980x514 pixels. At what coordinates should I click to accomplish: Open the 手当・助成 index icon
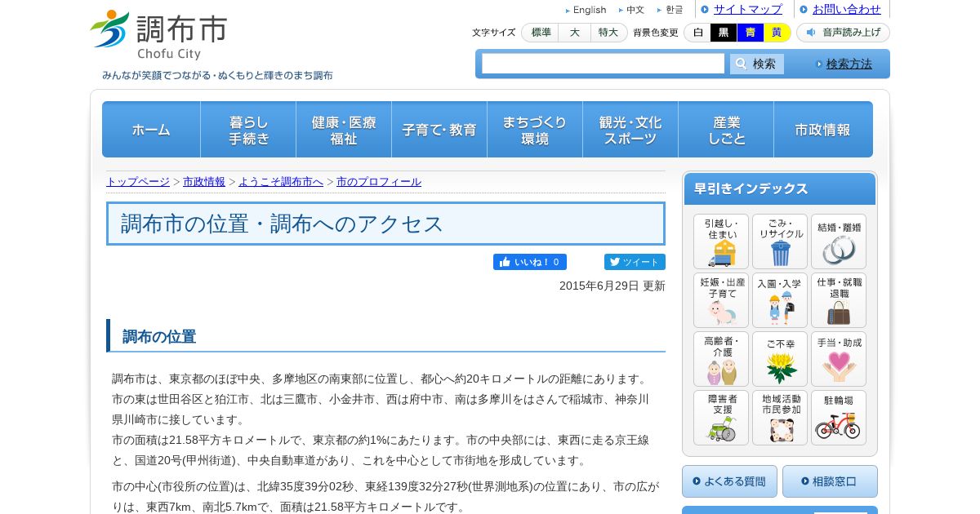point(839,359)
